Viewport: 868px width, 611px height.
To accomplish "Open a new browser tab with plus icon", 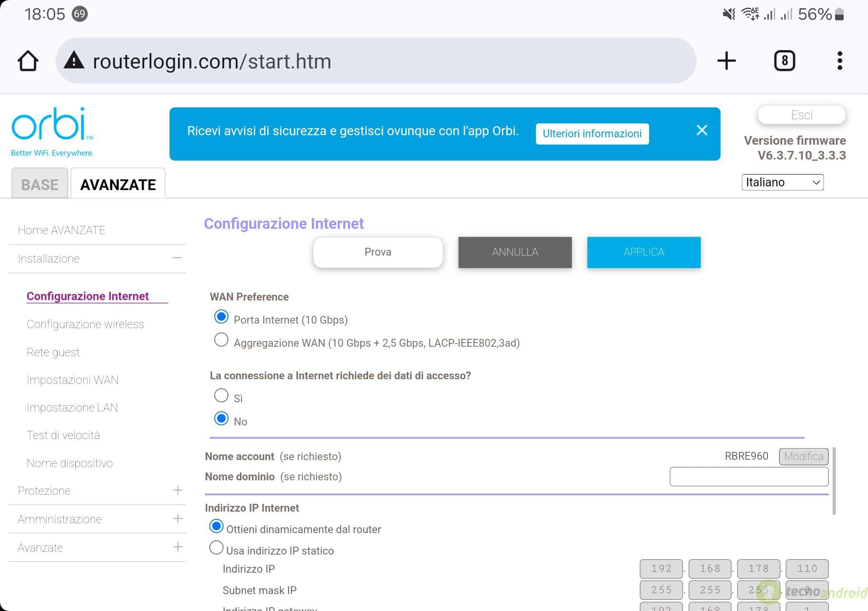I will pyautogui.click(x=726, y=61).
